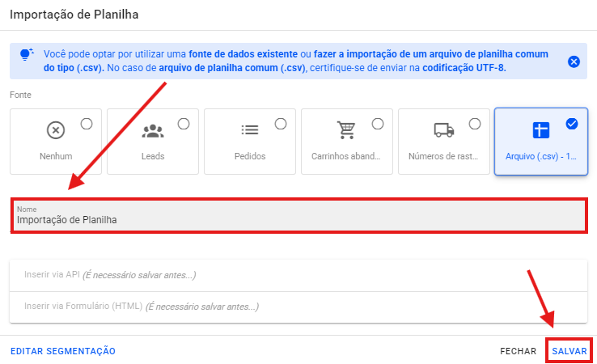Click the Salvar button
The width and height of the screenshot is (597, 364).
pos(569,351)
